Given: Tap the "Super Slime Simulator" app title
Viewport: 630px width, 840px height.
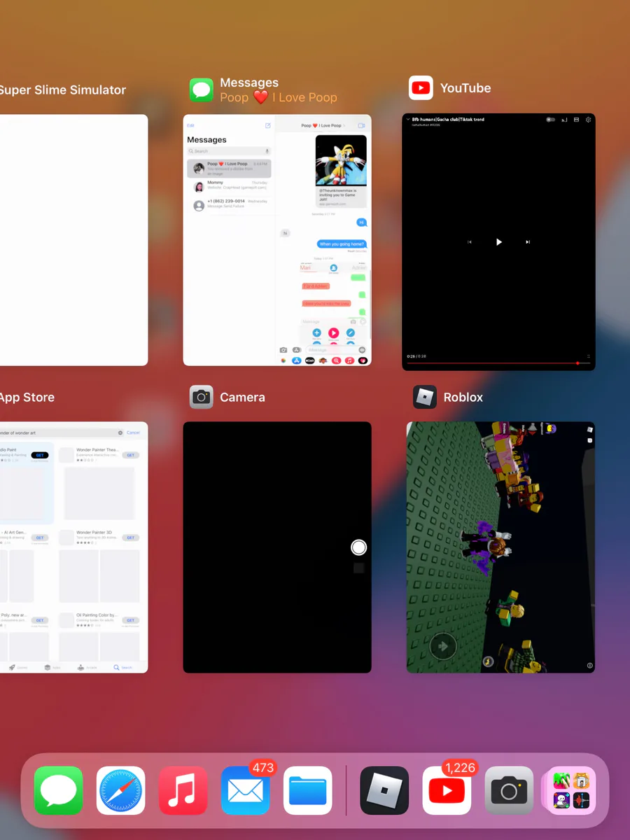Looking at the screenshot, I should (63, 90).
